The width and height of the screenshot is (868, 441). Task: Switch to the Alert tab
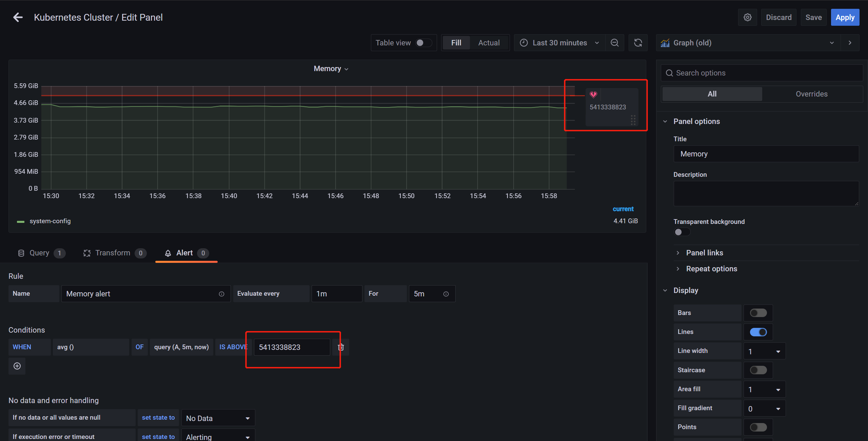tap(186, 253)
